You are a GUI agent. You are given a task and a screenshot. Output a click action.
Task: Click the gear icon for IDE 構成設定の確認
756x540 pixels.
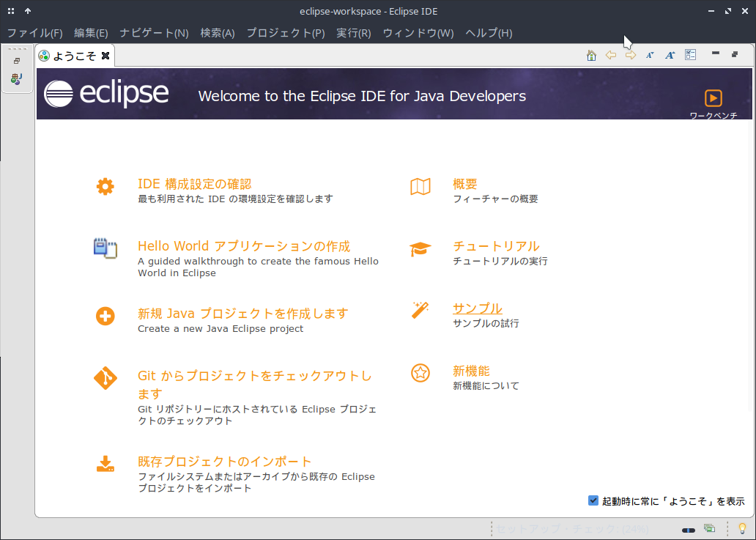[x=105, y=186]
